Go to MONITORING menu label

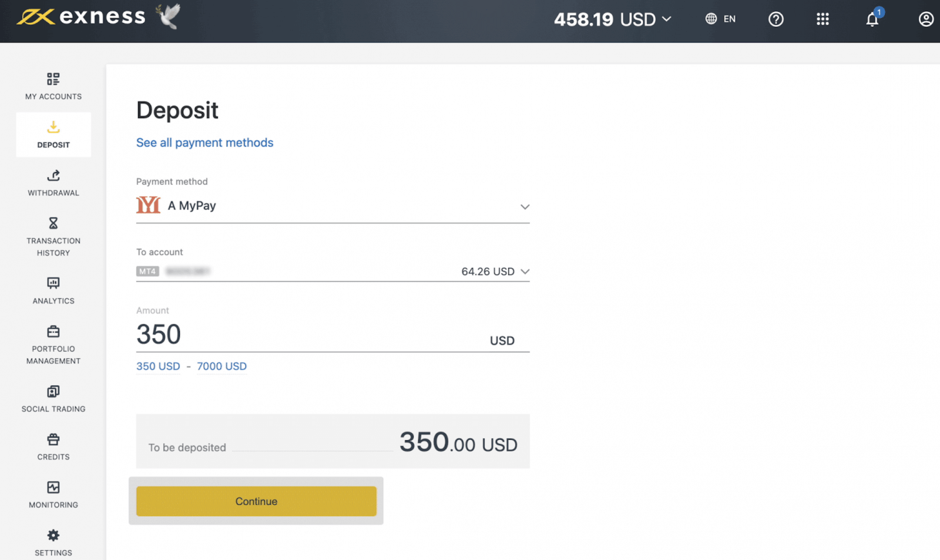(x=53, y=505)
